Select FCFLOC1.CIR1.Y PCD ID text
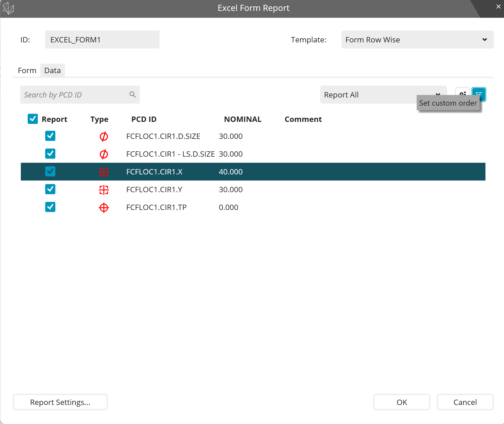 coord(154,190)
